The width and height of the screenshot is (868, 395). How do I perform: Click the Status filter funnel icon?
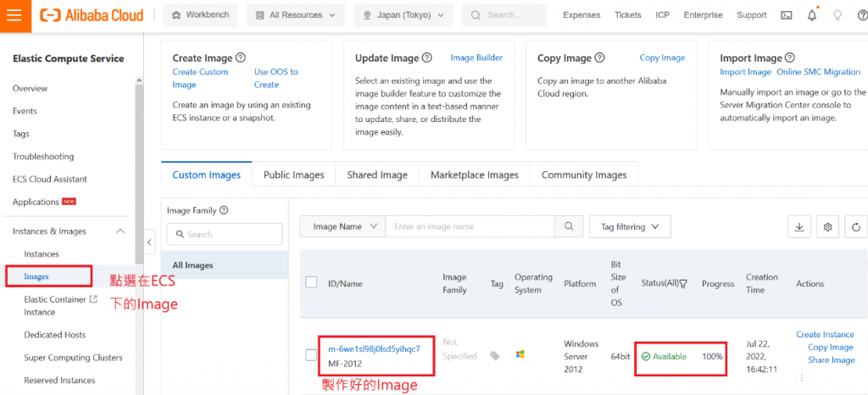point(683,284)
